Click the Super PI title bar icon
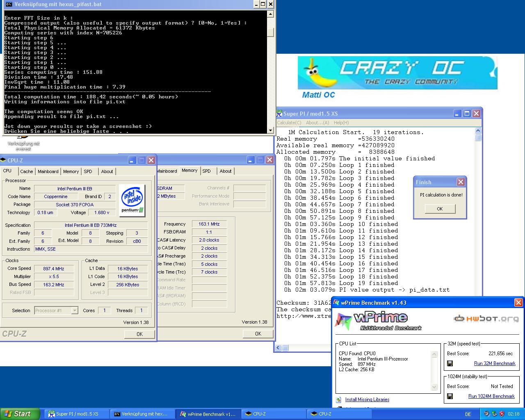This screenshot has width=525, height=420. click(279, 114)
